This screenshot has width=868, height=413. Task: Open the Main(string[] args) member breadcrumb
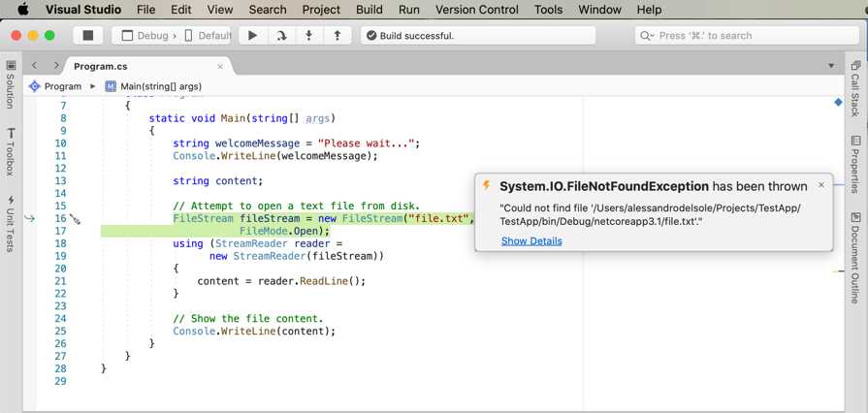pos(153,86)
